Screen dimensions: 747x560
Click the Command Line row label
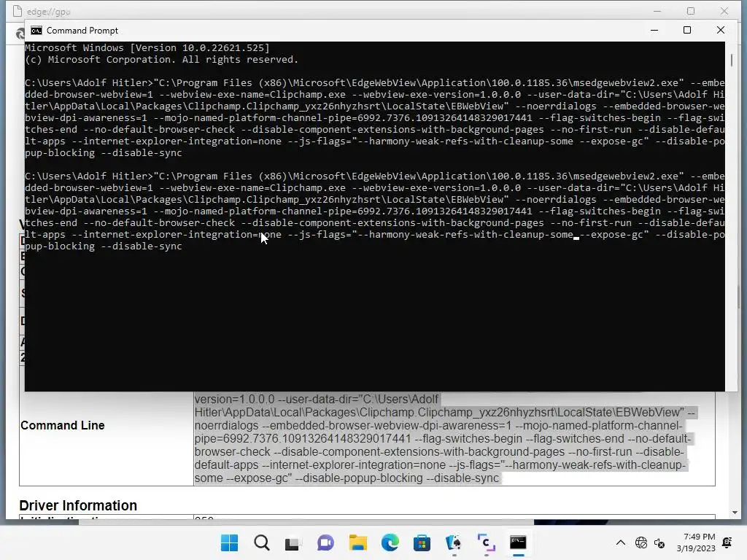(63, 425)
